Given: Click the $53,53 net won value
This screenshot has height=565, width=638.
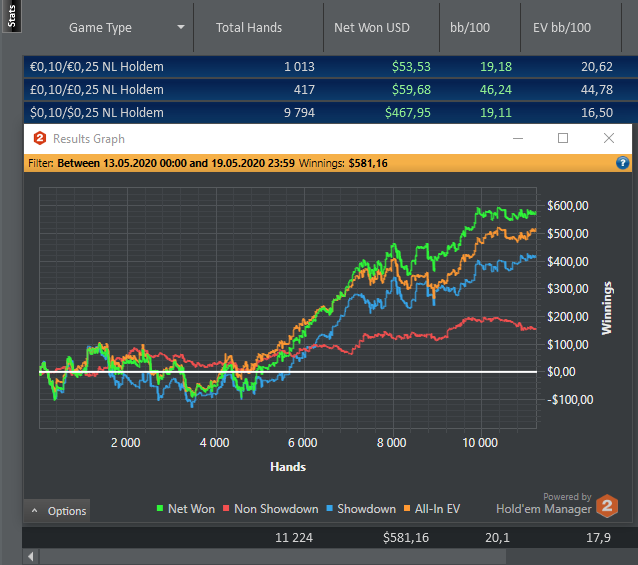Looking at the screenshot, I should coord(411,67).
